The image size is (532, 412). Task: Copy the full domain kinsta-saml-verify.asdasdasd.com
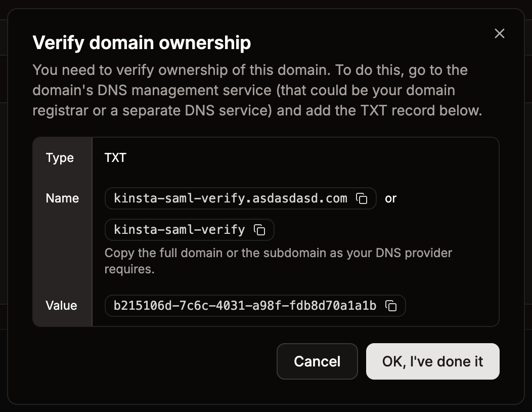(361, 198)
